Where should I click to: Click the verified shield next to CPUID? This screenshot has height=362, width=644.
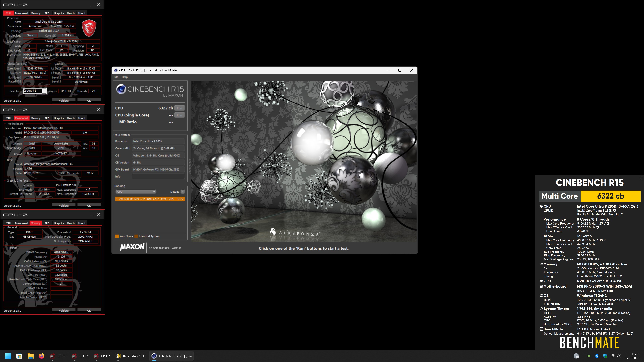point(615,211)
